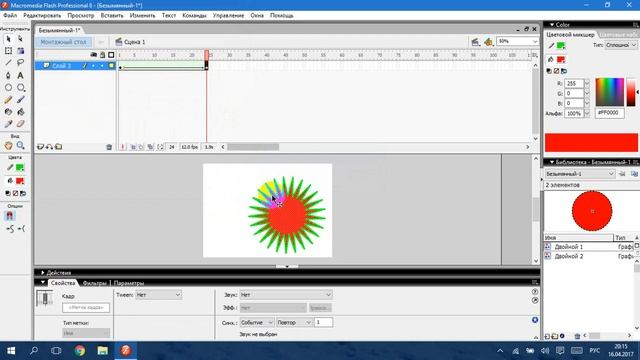Click the Center Frame timeline icon
640x360 pixels.
click(x=123, y=147)
